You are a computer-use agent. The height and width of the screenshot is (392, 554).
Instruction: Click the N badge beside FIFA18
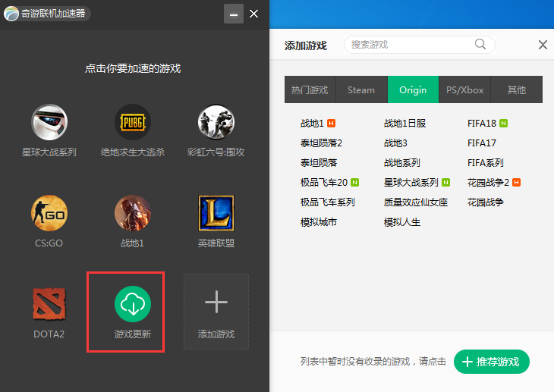tap(503, 124)
